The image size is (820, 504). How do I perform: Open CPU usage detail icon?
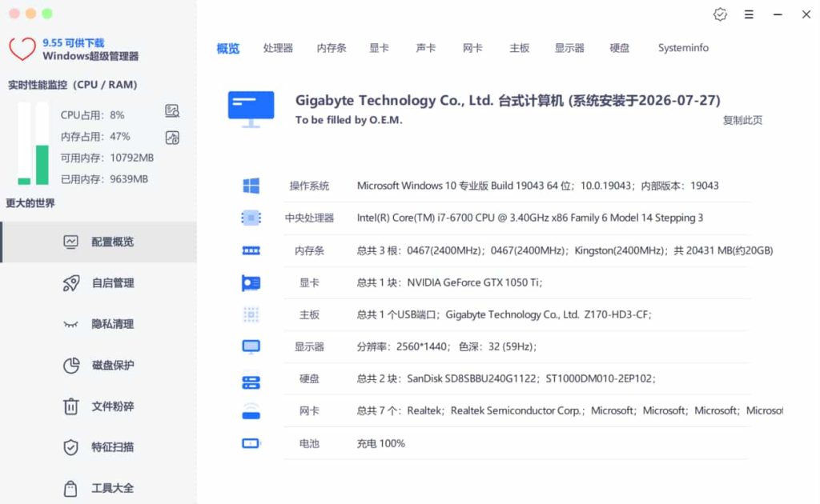172,110
